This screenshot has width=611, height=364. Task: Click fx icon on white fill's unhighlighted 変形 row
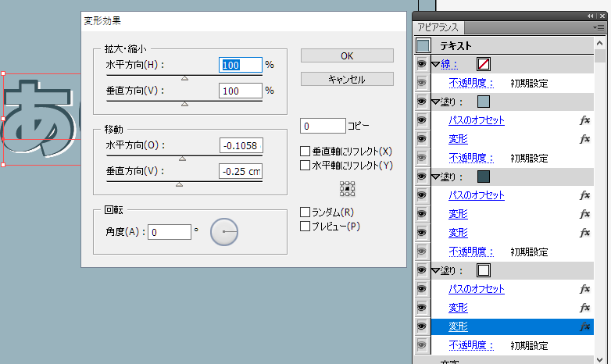[584, 308]
